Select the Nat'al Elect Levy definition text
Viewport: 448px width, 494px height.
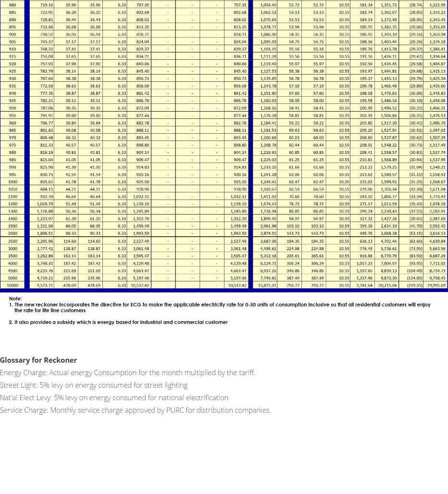[114, 398]
